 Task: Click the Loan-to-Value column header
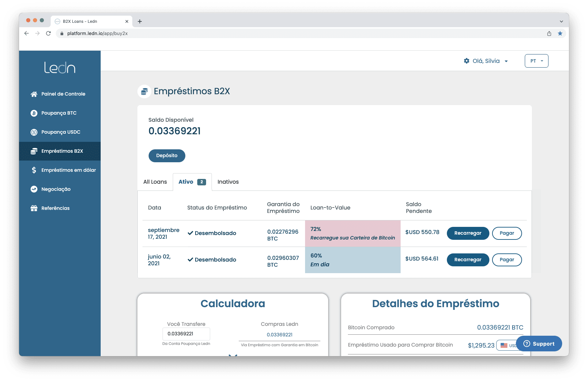click(330, 208)
